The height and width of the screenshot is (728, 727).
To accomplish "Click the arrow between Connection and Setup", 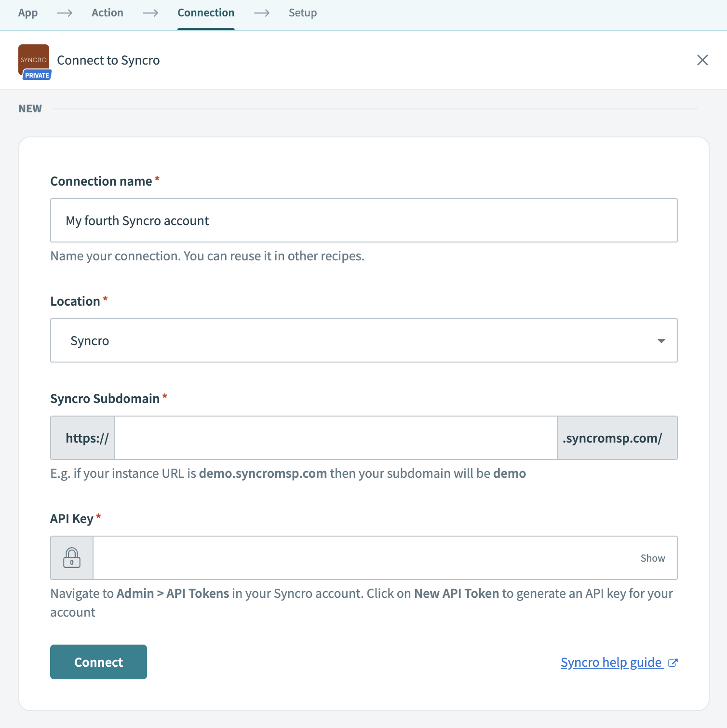I will coord(262,13).
